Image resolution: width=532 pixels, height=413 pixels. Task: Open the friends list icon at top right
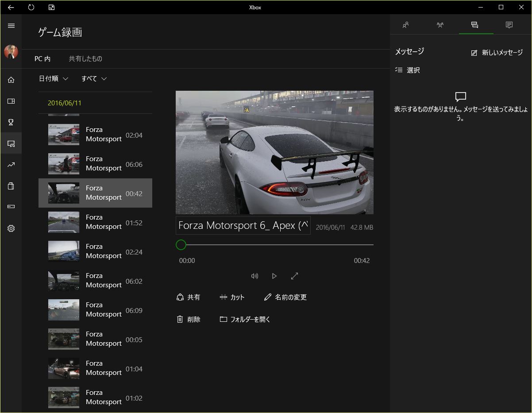coord(405,25)
